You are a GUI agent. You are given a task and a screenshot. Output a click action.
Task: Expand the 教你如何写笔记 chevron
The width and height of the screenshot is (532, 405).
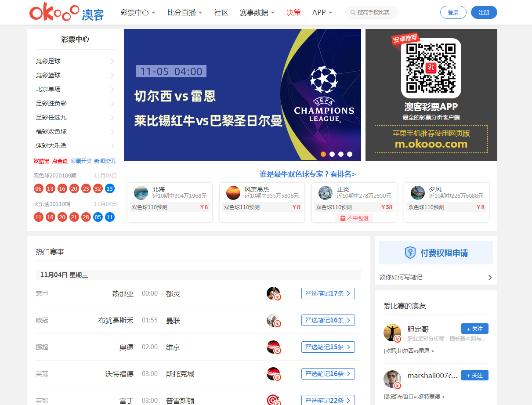[489, 278]
